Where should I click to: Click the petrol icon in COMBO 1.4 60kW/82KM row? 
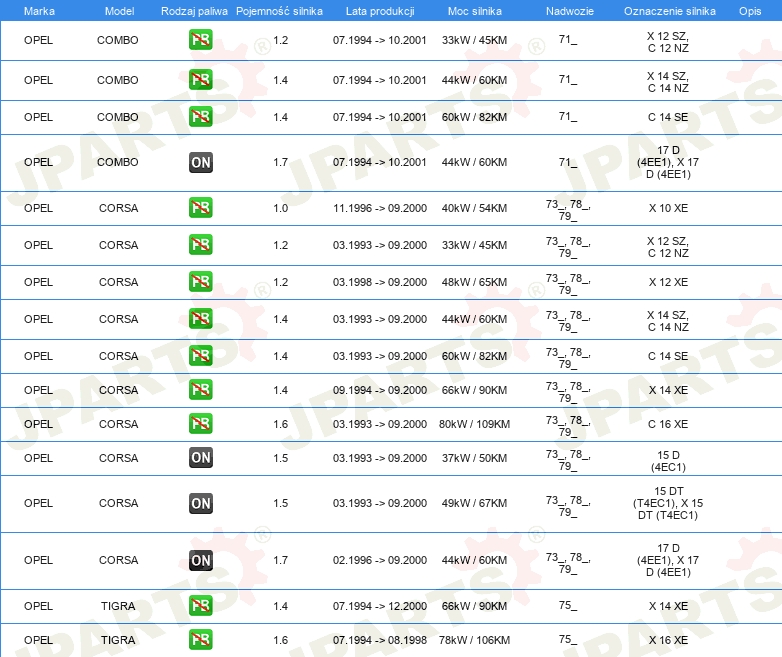coord(200,117)
